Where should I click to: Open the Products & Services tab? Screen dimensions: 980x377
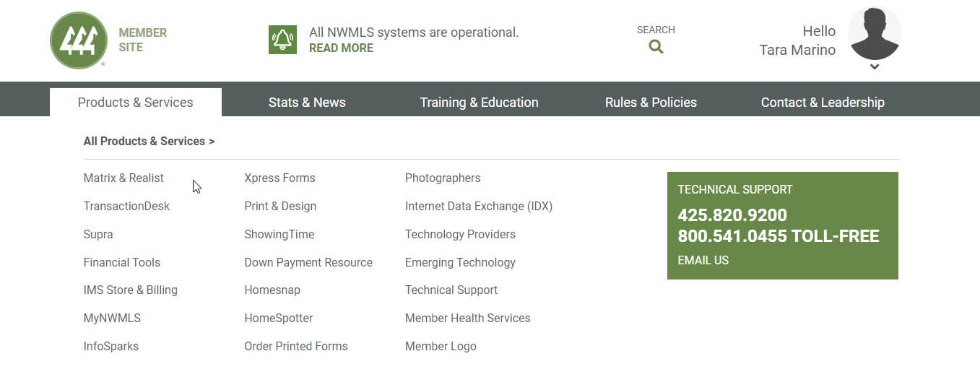[136, 102]
